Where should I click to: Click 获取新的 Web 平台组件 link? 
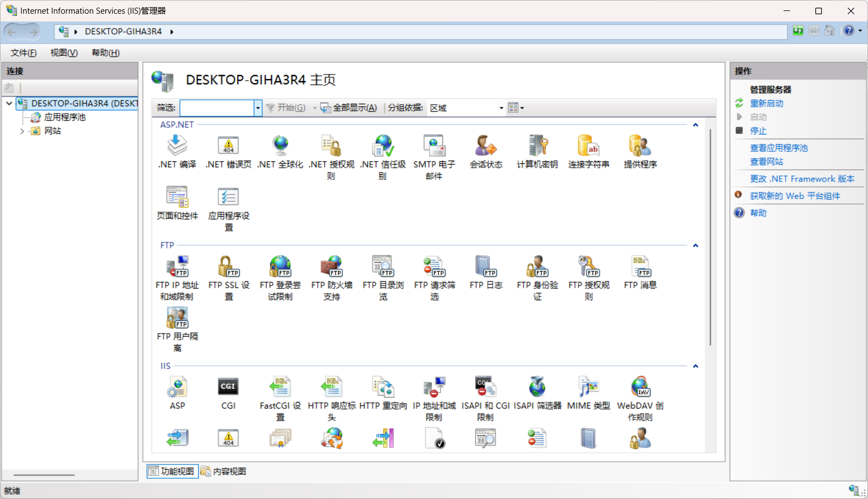coord(795,196)
